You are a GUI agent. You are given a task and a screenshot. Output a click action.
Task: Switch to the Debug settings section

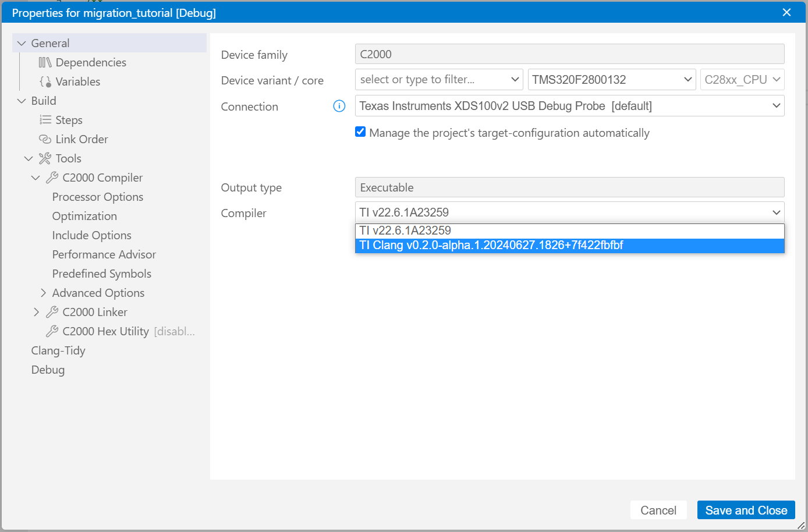click(48, 370)
